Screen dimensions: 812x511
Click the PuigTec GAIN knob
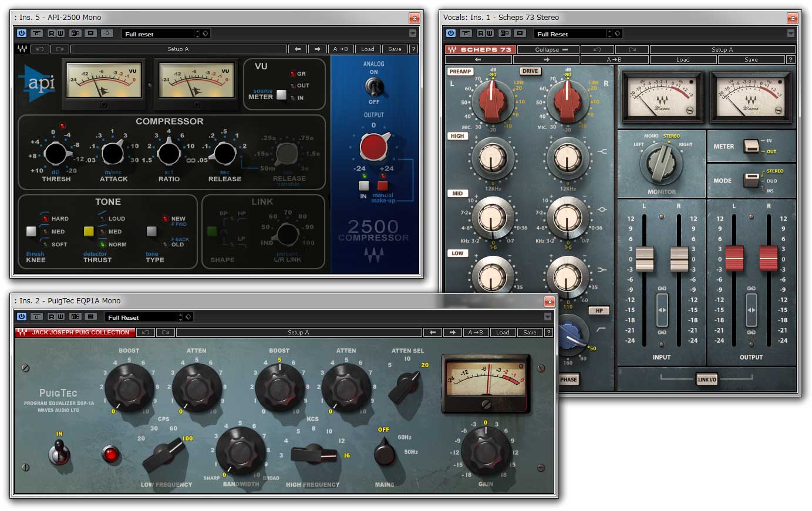pos(486,451)
